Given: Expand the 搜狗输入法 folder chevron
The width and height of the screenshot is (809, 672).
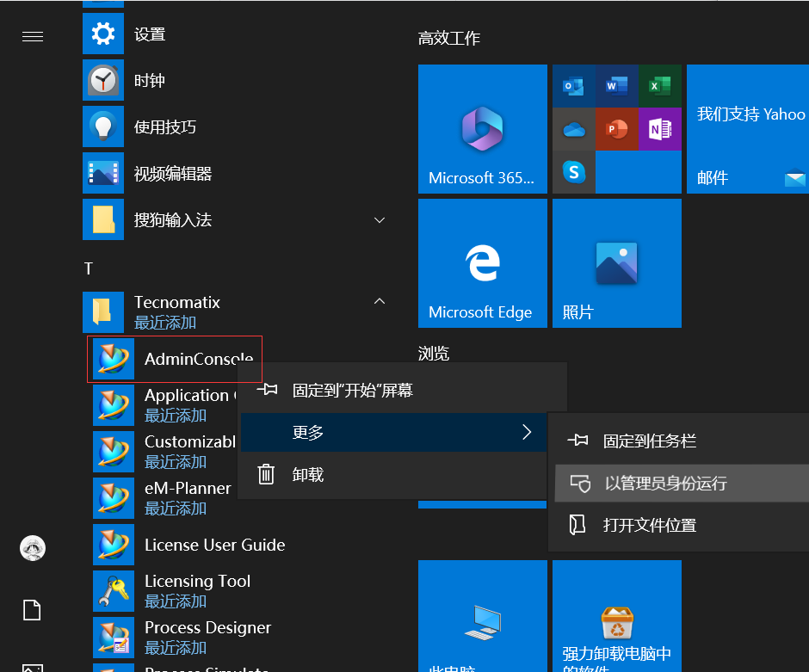Looking at the screenshot, I should point(380,220).
